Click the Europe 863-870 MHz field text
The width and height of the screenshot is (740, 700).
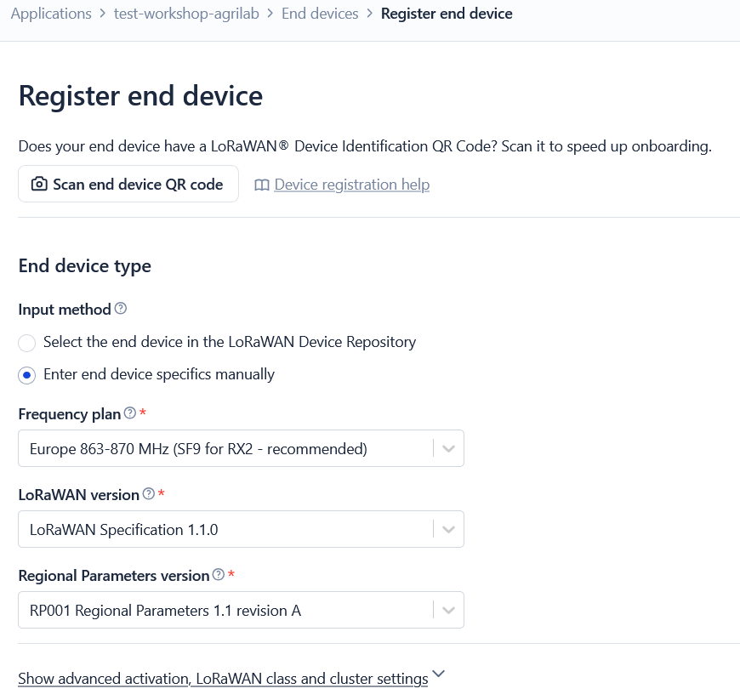click(198, 448)
